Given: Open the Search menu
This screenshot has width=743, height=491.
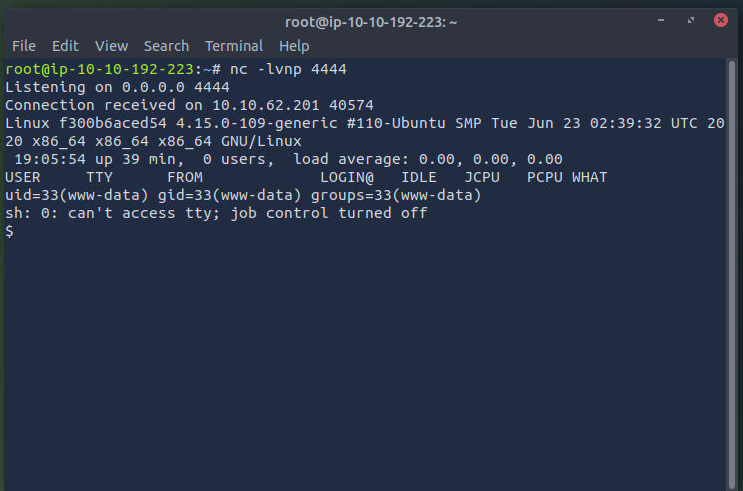Looking at the screenshot, I should click(166, 46).
